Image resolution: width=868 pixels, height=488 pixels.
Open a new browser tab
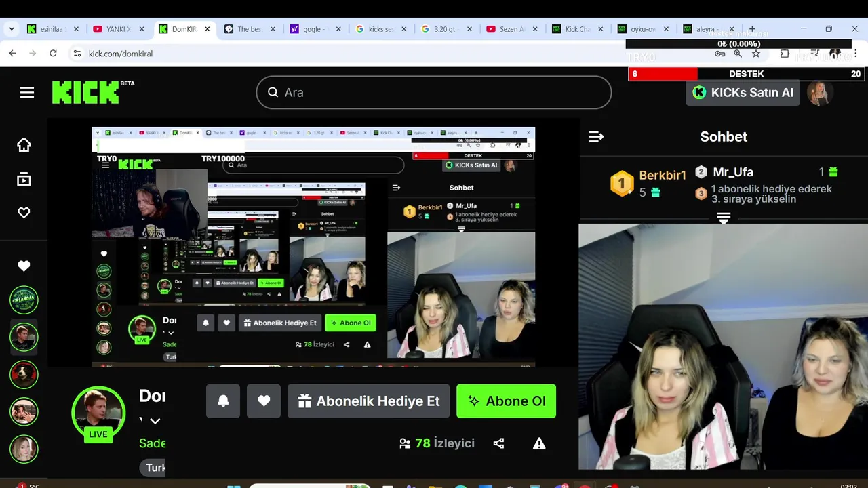pos(752,29)
